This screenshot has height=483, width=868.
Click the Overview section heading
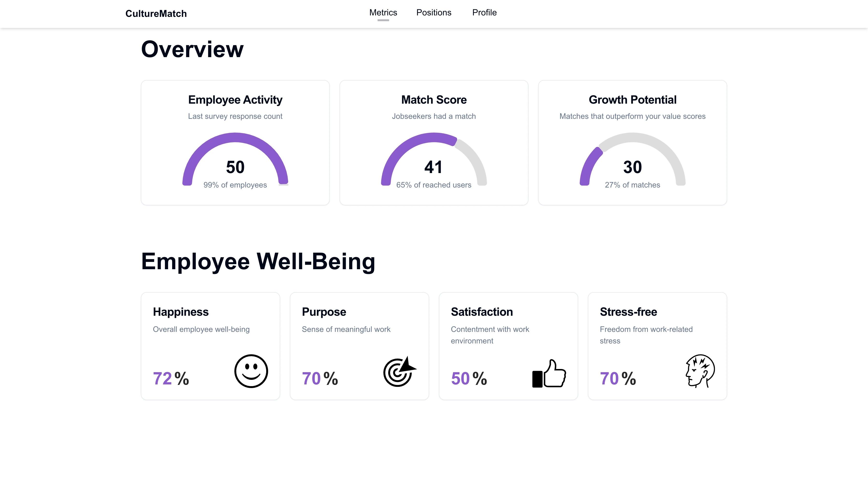click(x=192, y=49)
